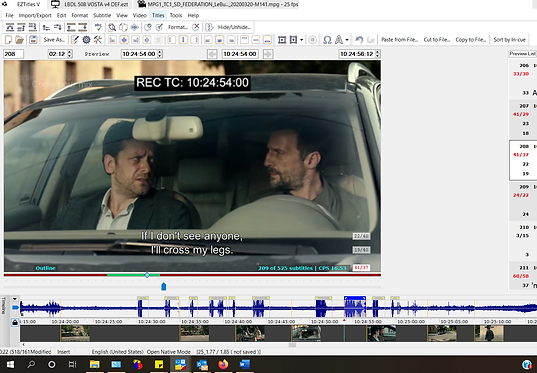Screen dimensions: 537x373
Task: Click the check-mark document icon
Action: click(x=159, y=27)
